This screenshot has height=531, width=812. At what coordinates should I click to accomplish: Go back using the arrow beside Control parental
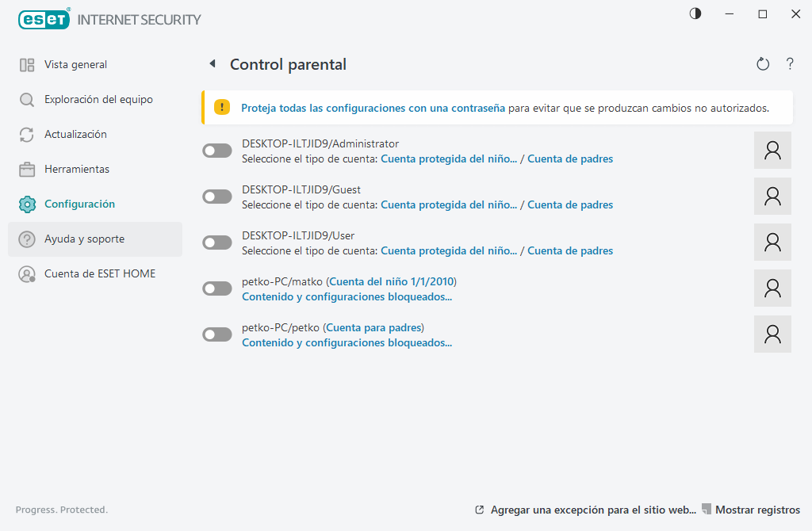(x=212, y=64)
